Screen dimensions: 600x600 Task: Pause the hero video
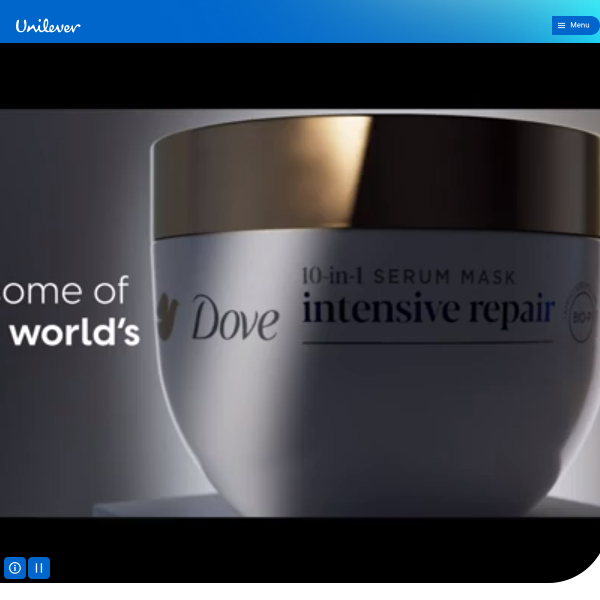(39, 568)
